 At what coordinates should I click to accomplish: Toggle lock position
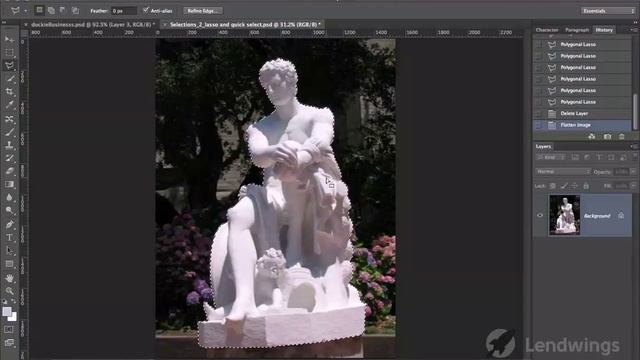pyautogui.click(x=575, y=186)
